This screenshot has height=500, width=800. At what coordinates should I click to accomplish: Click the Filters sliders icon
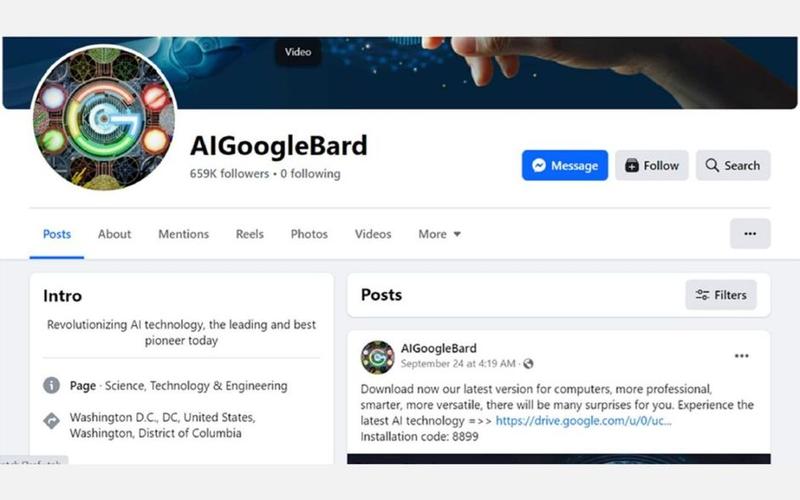(x=703, y=295)
